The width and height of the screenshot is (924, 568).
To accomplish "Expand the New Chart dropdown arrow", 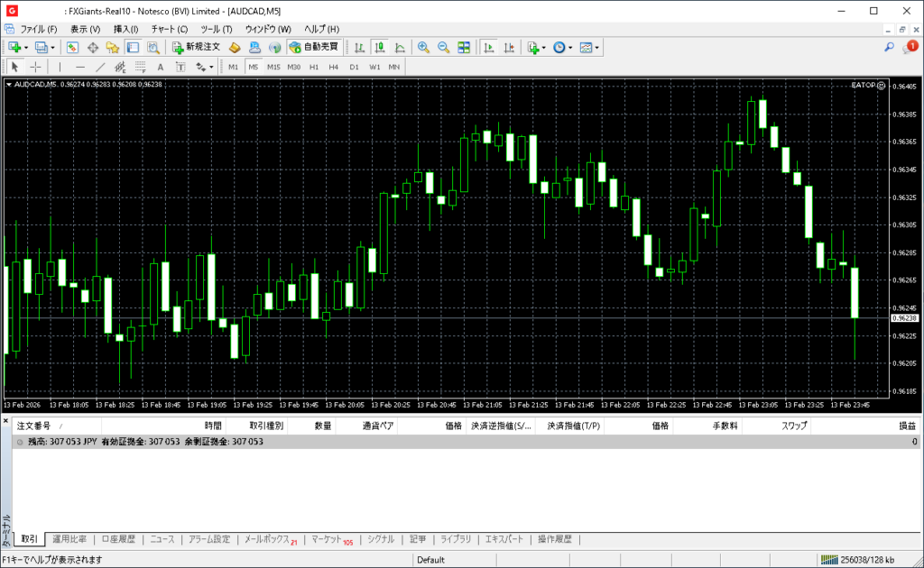I will click(x=26, y=47).
